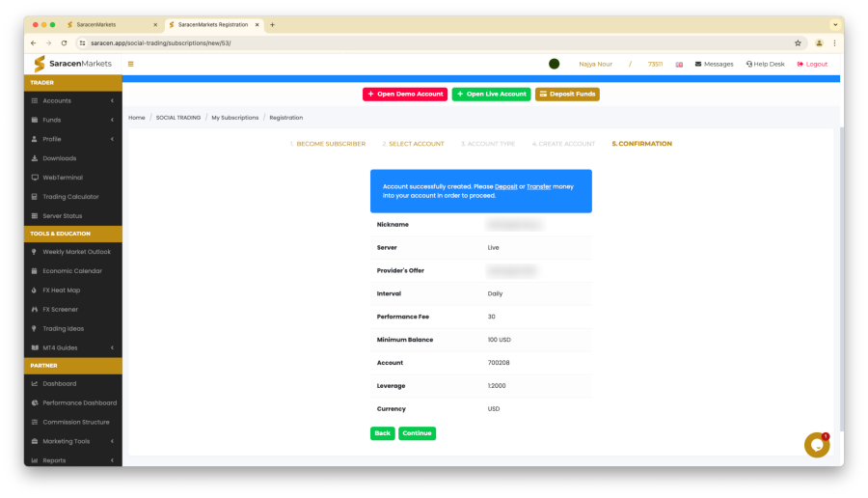
Task: Expand the Funds sidebar menu
Action: coord(73,121)
